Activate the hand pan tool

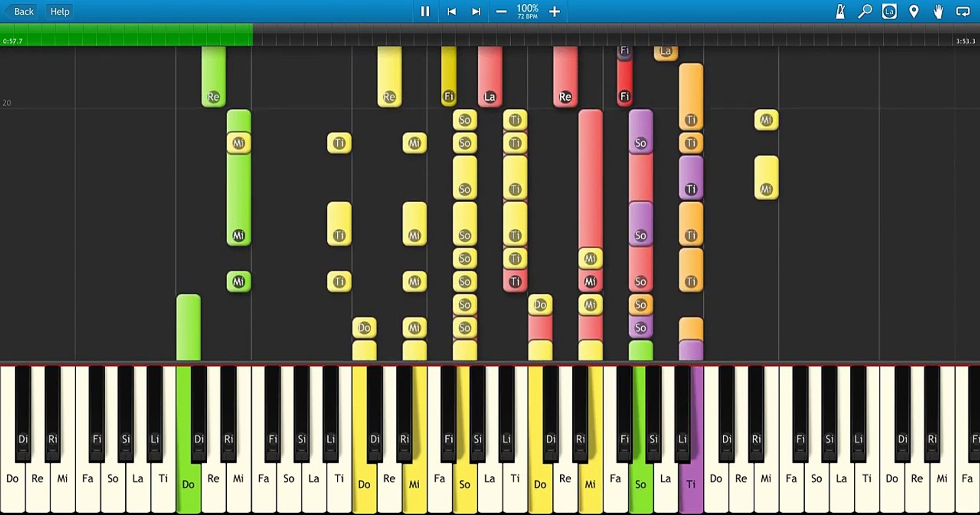[938, 11]
